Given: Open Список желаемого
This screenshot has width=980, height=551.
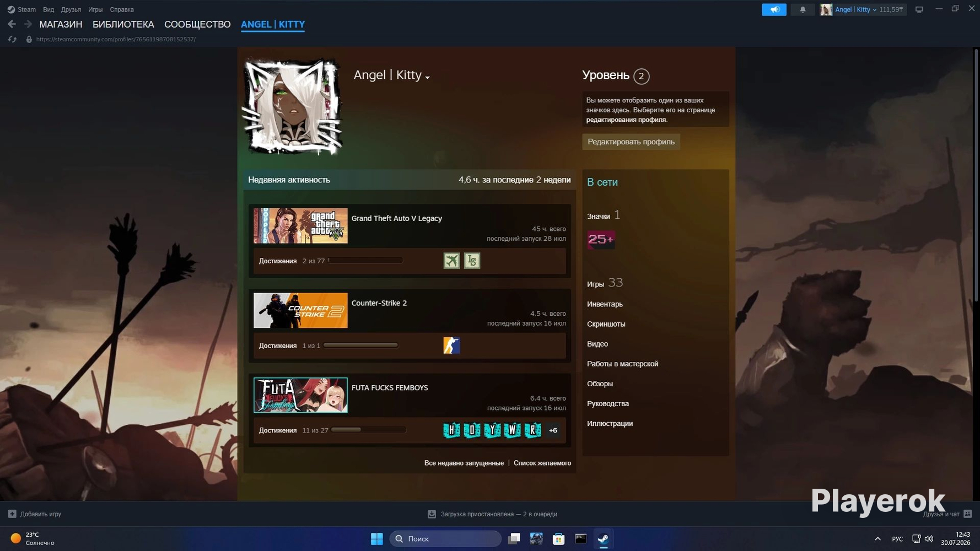Looking at the screenshot, I should (x=542, y=463).
